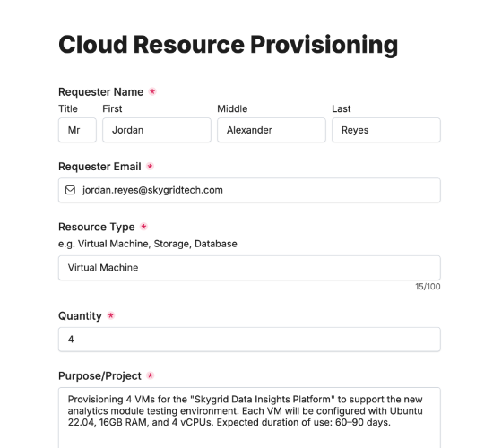Click the Middle sub-label
493x448 pixels.
click(x=232, y=108)
